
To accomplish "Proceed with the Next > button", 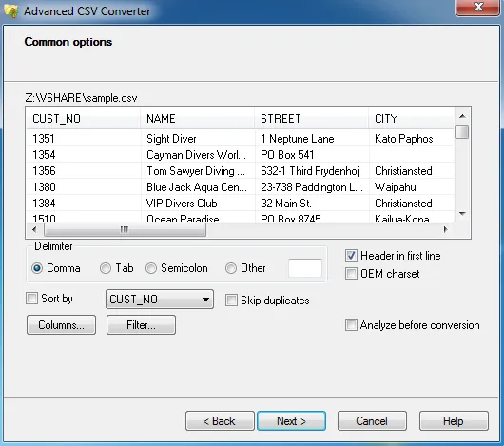I will coord(291,421).
